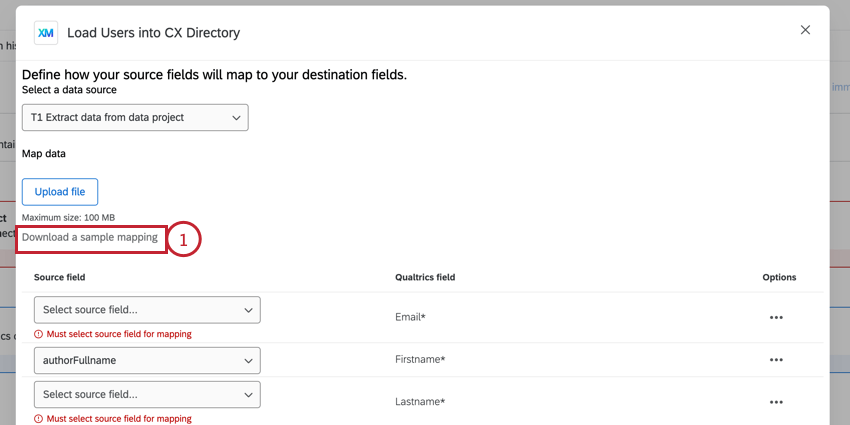850x425 pixels.
Task: Expand the Email source field dropdown
Action: [x=147, y=310]
